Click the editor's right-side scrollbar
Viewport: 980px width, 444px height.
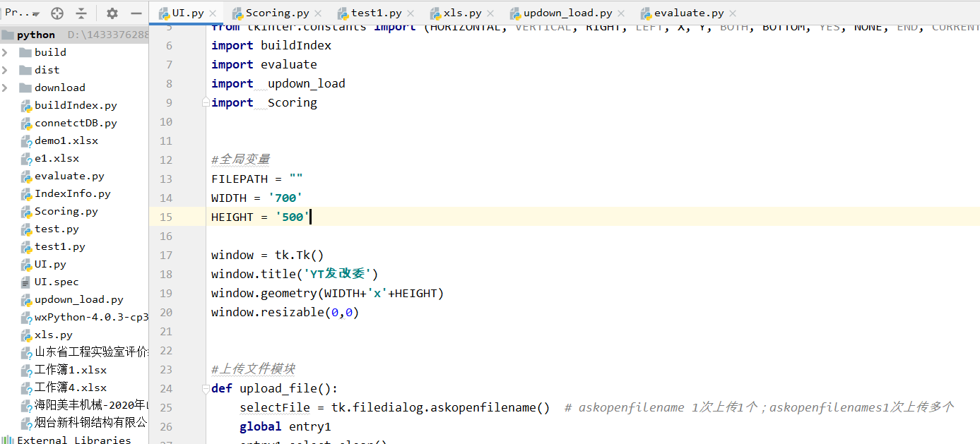pyautogui.click(x=975, y=212)
